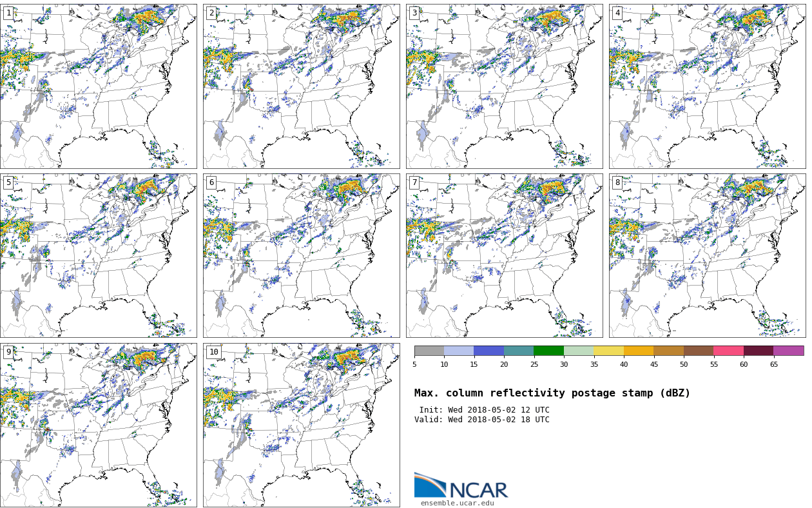
Task: Open ensemble member 9 postage stamp
Action: pyautogui.click(x=98, y=425)
